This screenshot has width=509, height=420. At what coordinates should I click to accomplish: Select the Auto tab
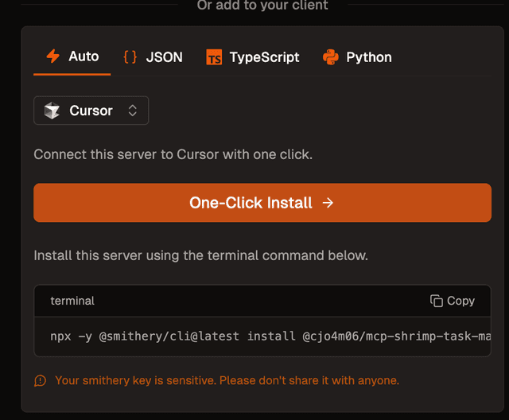tap(72, 56)
